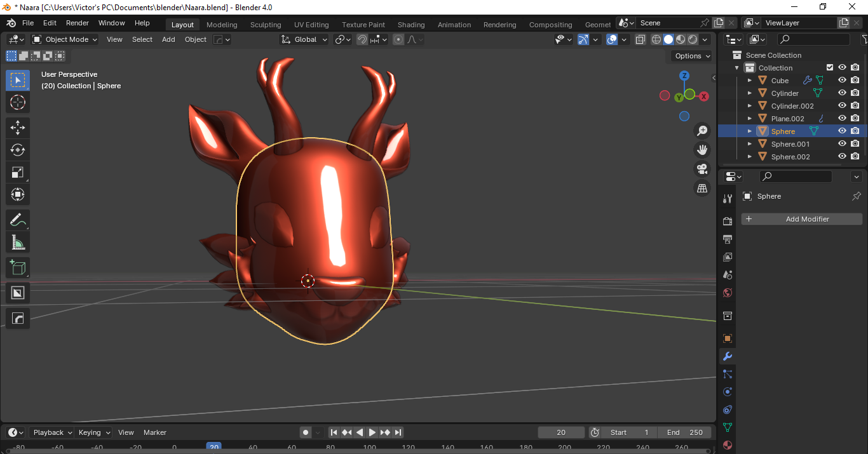Activate the Add Cube tool
The width and height of the screenshot is (868, 454).
pyautogui.click(x=18, y=268)
